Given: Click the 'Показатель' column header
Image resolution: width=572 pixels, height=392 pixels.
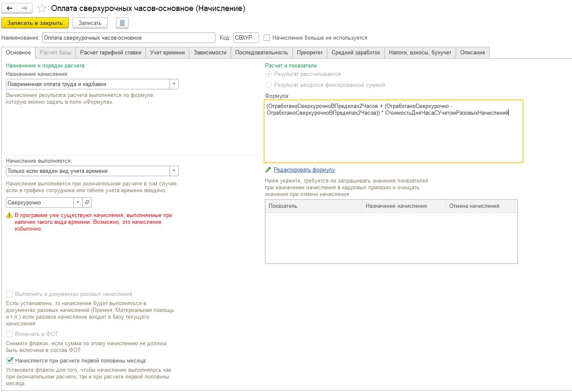Looking at the screenshot, I should 313,206.
